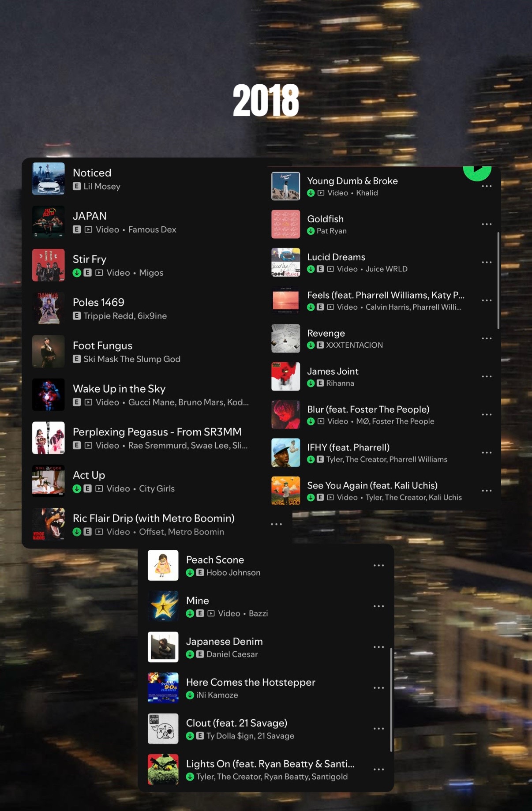Tap the video icon on JAPAN
Image resolution: width=532 pixels, height=811 pixels.
88,229
